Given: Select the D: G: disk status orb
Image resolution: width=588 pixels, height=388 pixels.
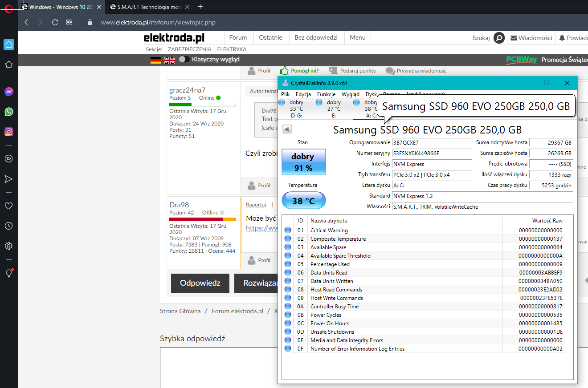Looking at the screenshot, I should [282, 102].
